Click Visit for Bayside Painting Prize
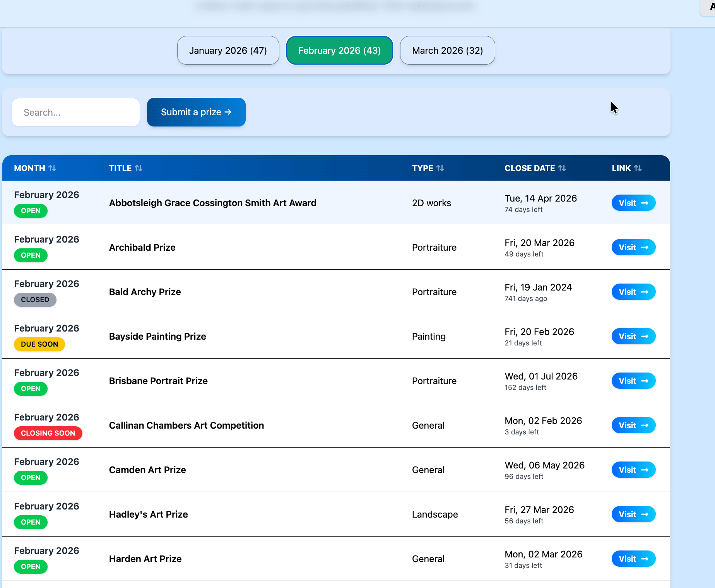Viewport: 715px width, 588px height. tap(633, 337)
